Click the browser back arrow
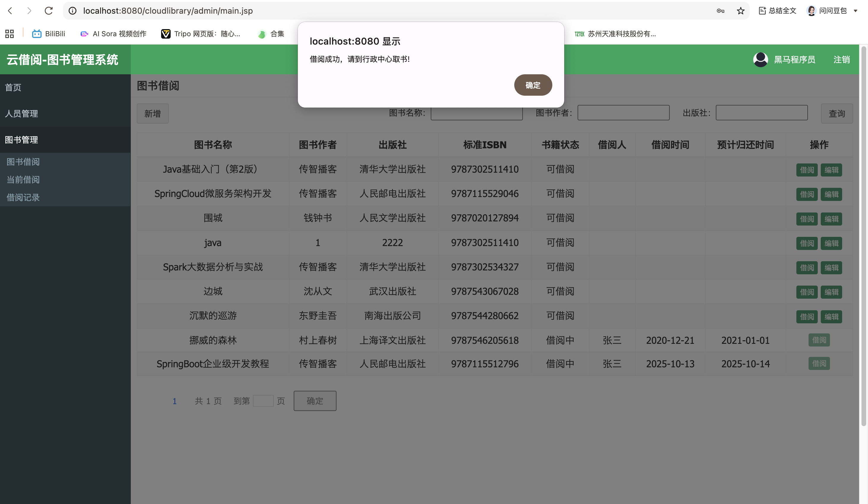Screen dimensions: 868x504 click(x=10, y=11)
